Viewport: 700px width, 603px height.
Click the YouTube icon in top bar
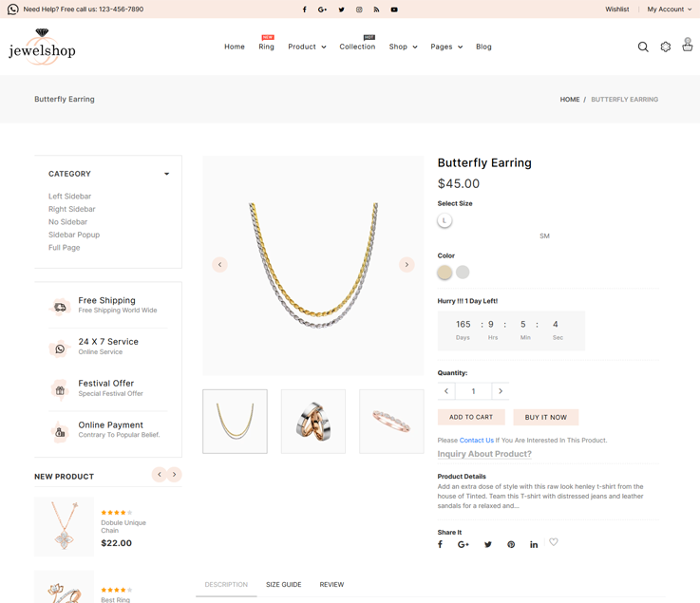coord(394,9)
